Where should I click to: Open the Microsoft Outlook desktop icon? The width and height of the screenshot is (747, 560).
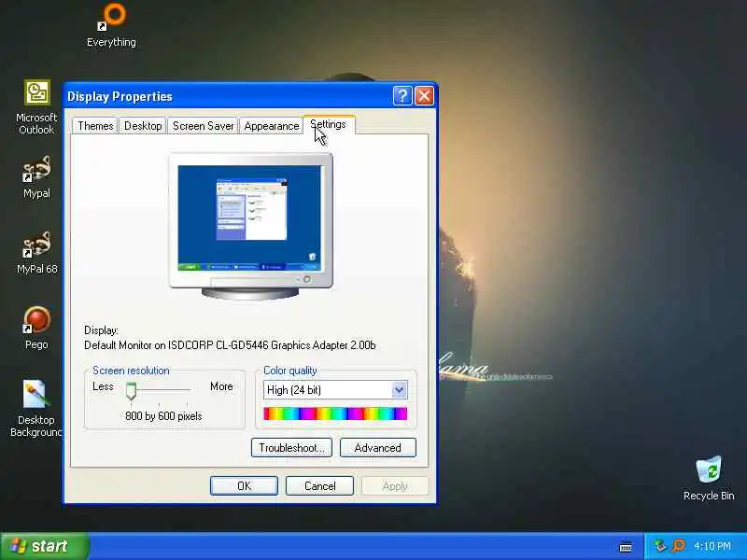coord(36,106)
